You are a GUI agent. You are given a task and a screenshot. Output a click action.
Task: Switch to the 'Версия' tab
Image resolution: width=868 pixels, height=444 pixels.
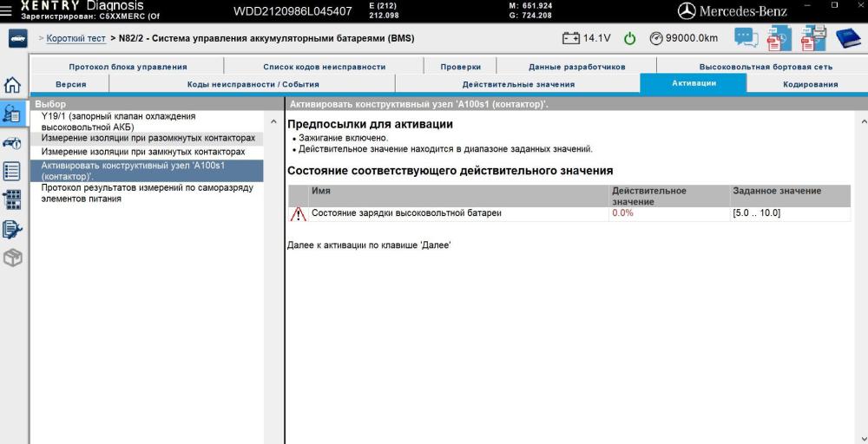tap(71, 85)
